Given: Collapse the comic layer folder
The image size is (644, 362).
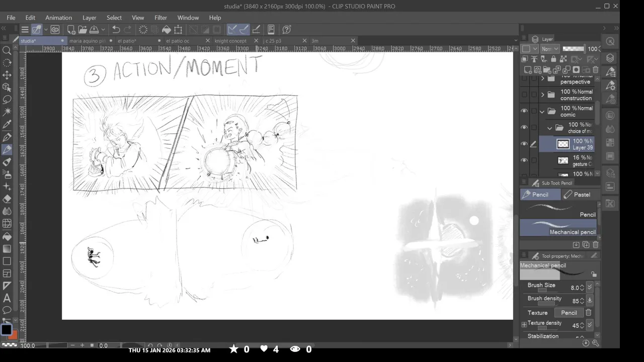Looking at the screenshot, I should click(x=542, y=111).
